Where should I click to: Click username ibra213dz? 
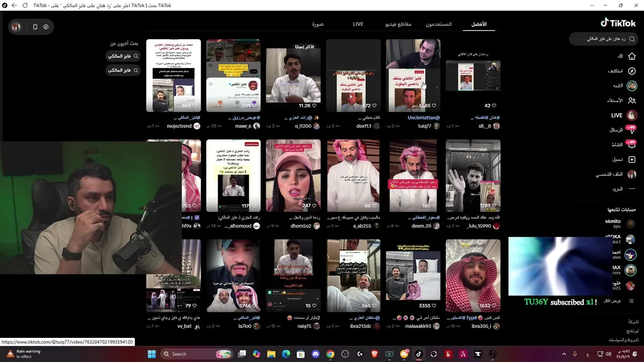point(361,326)
